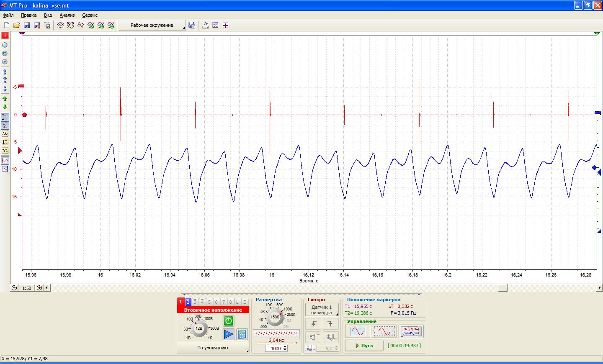Image resolution: width=603 pixels, height=364 pixels.
Task: Click the Пуск start button
Action: [364, 346]
